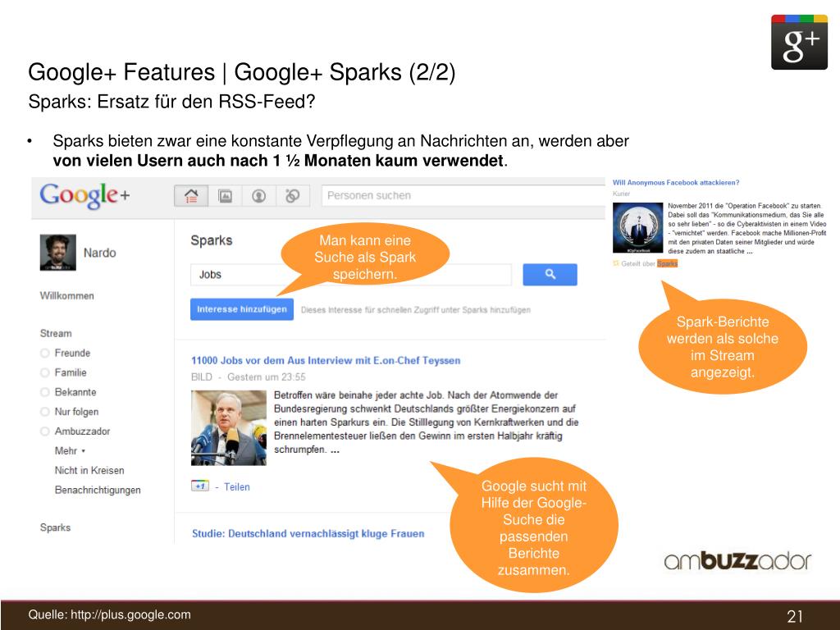840x630 pixels.
Task: Open Willkommen in the sidebar
Action: [x=67, y=295]
